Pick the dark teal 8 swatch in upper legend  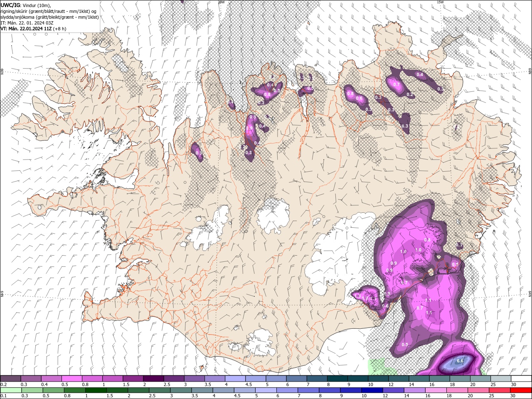click(337, 379)
